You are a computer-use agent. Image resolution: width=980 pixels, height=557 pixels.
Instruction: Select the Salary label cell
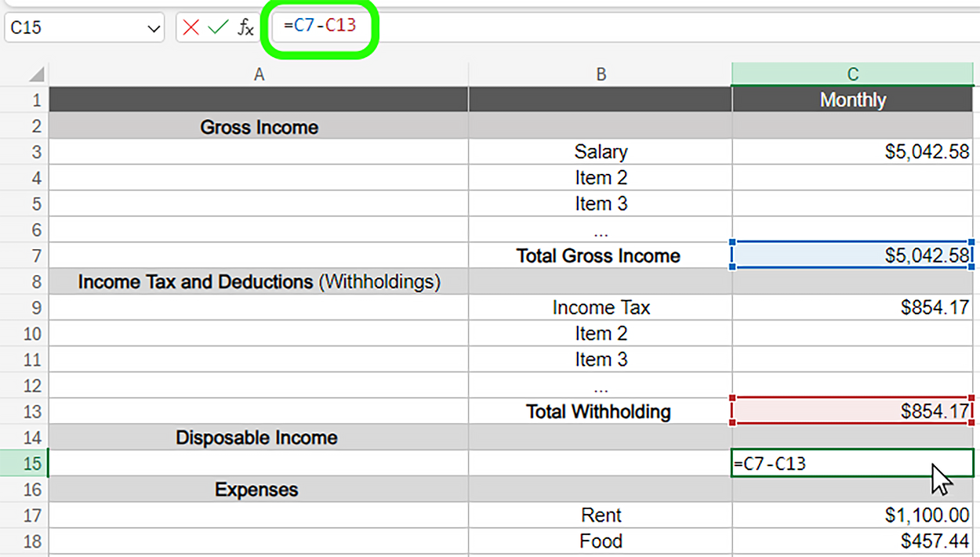pyautogui.click(x=601, y=152)
